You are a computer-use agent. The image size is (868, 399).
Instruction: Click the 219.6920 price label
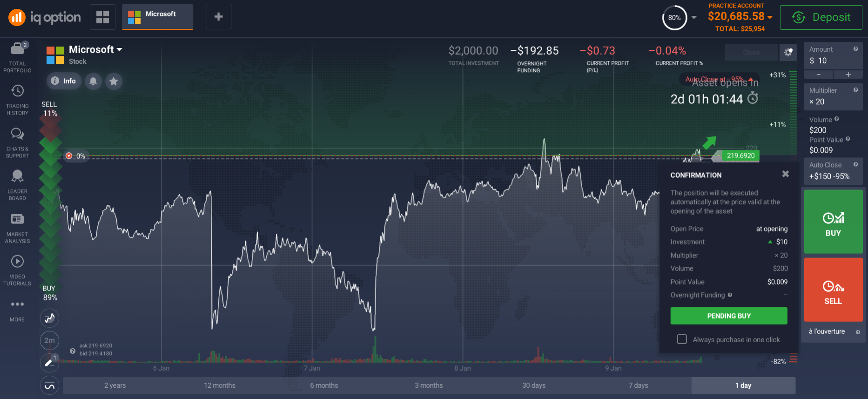[740, 156]
